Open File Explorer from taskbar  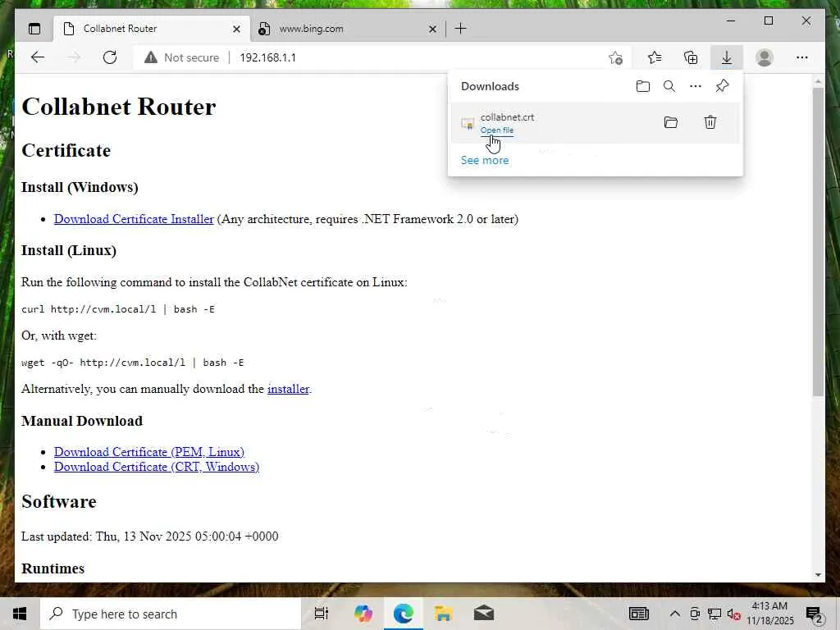click(443, 614)
